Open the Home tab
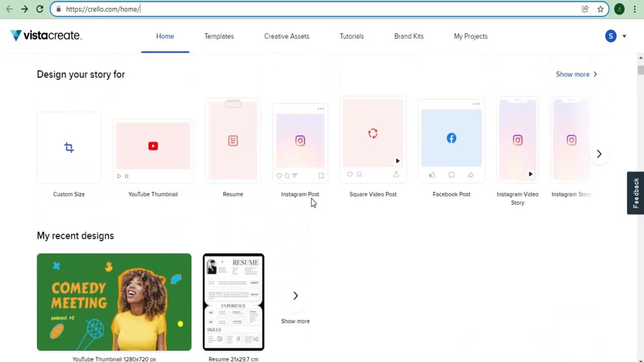644x362 pixels. tap(165, 36)
